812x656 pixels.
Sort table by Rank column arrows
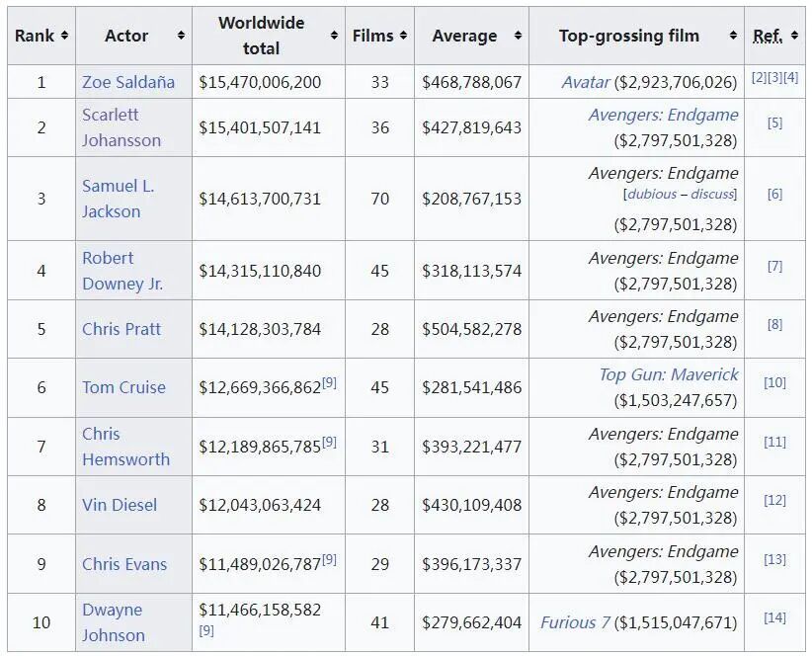(x=64, y=36)
